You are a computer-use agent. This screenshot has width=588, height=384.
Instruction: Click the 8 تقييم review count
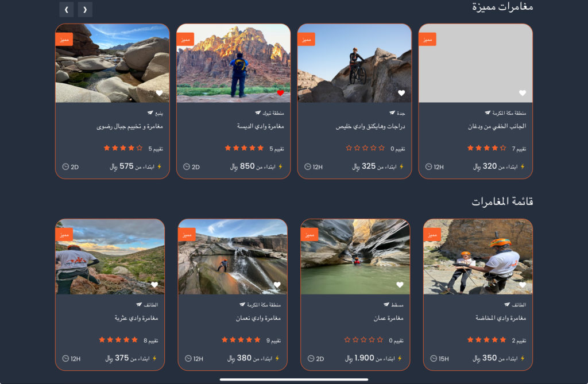tap(151, 340)
